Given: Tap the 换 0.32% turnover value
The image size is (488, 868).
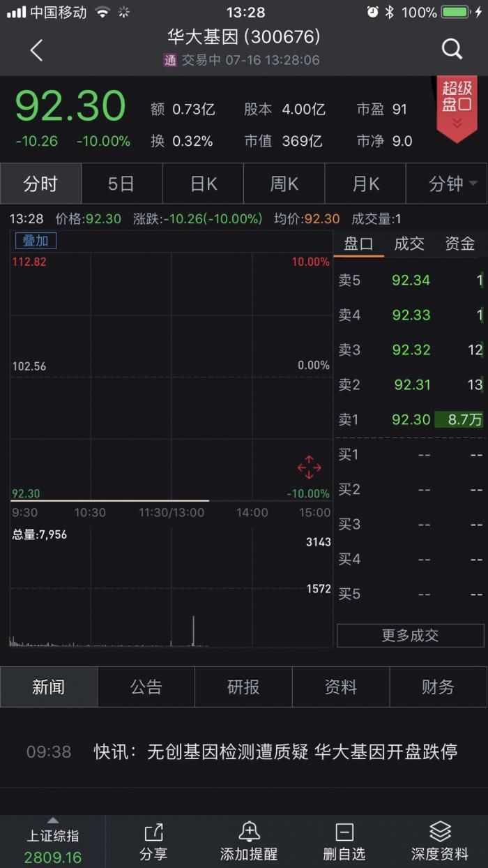Looking at the screenshot, I should tap(182, 141).
